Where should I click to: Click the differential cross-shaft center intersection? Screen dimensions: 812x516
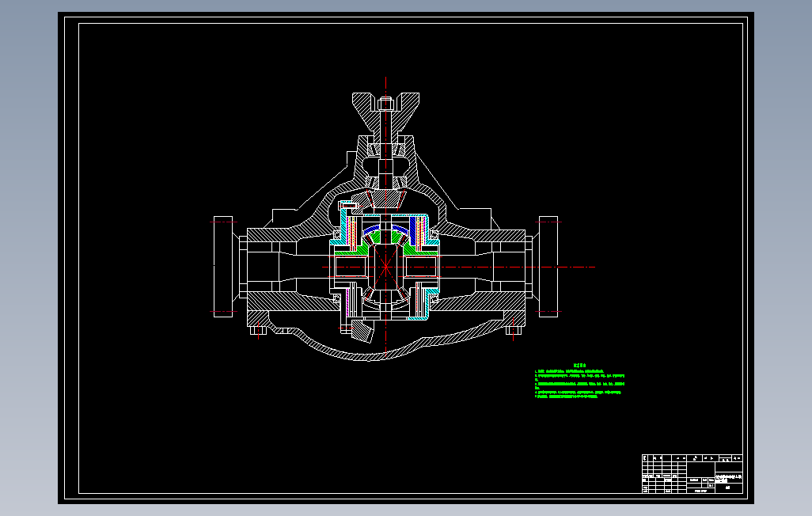click(x=385, y=267)
